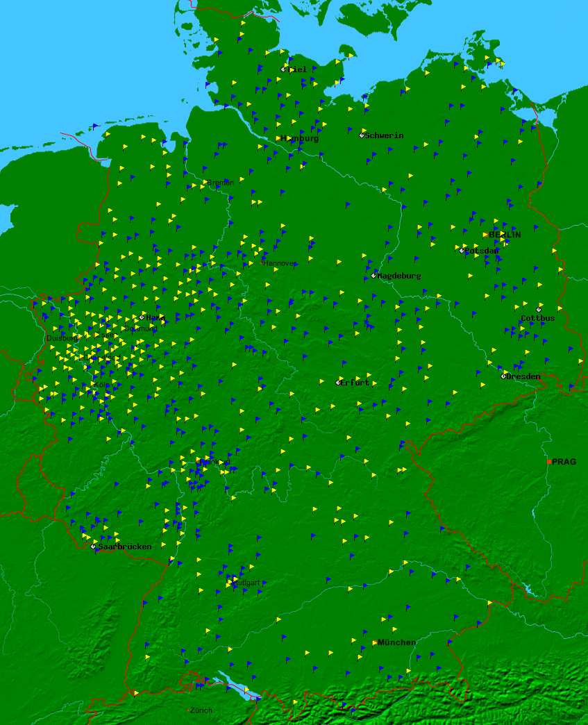
Task: Click the Saarbrücken city marker
Action: click(x=93, y=547)
